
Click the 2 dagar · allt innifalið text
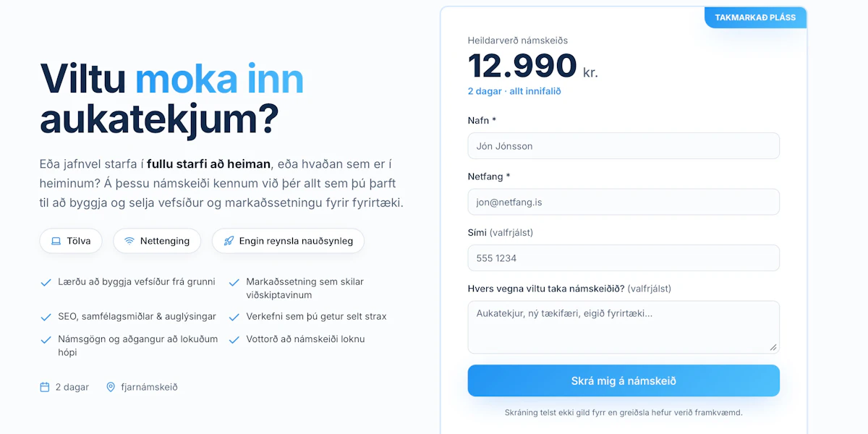coord(514,91)
